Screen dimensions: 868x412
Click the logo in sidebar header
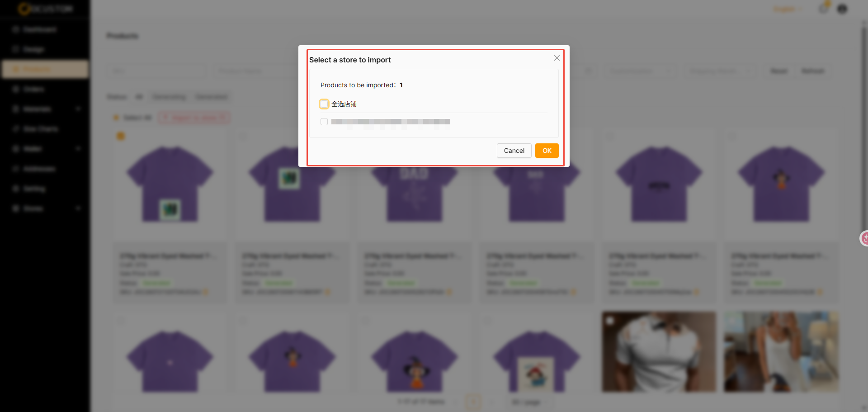45,9
